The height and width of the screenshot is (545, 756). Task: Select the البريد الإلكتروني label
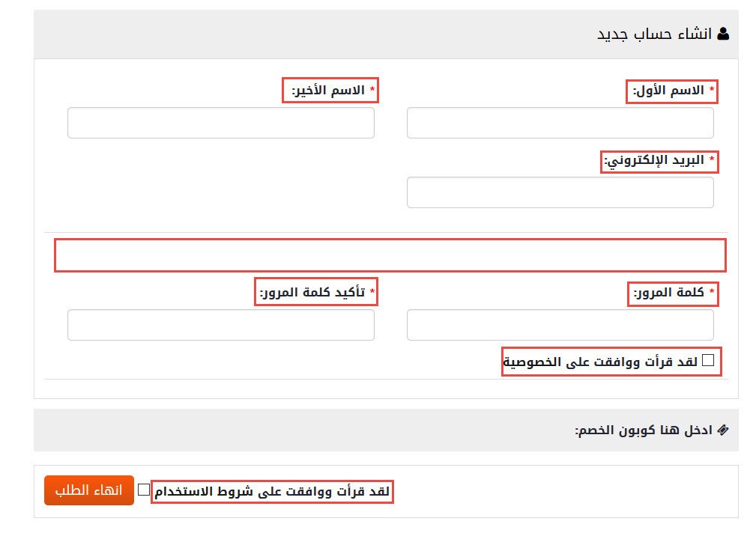(659, 160)
